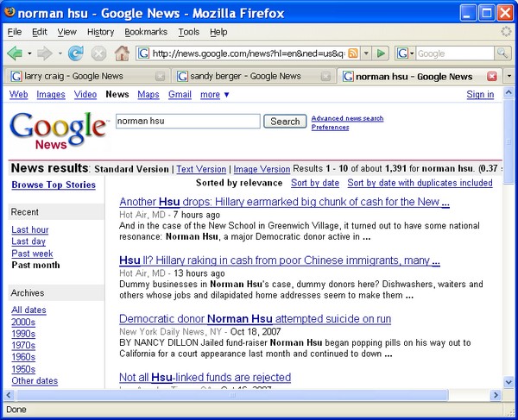The width and height of the screenshot is (518, 420).
Task: Click the grayed Forward arrow button
Action: [x=45, y=53]
